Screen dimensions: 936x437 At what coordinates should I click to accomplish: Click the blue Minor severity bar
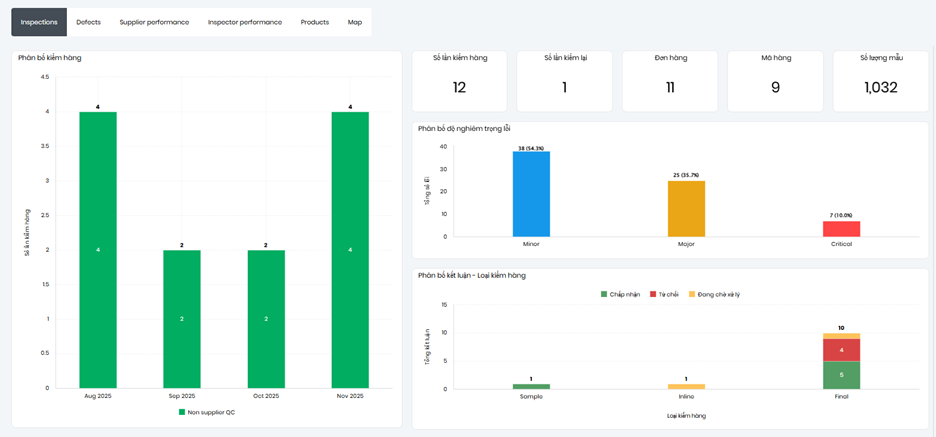[531, 194]
